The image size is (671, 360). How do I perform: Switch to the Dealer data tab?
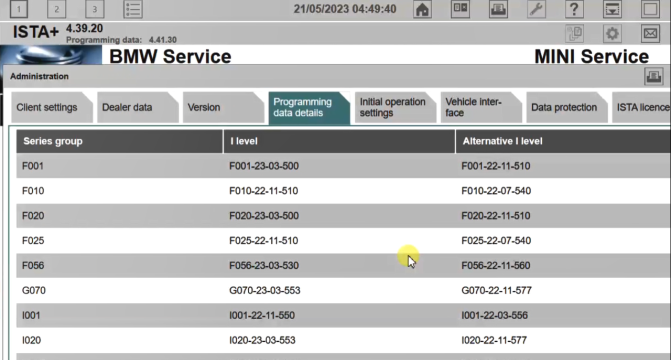[137, 107]
